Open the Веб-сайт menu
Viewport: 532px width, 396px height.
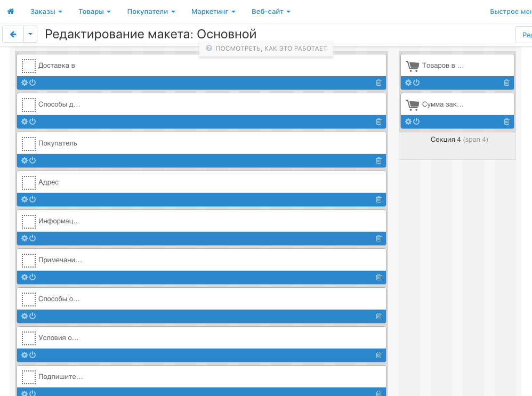click(x=271, y=11)
